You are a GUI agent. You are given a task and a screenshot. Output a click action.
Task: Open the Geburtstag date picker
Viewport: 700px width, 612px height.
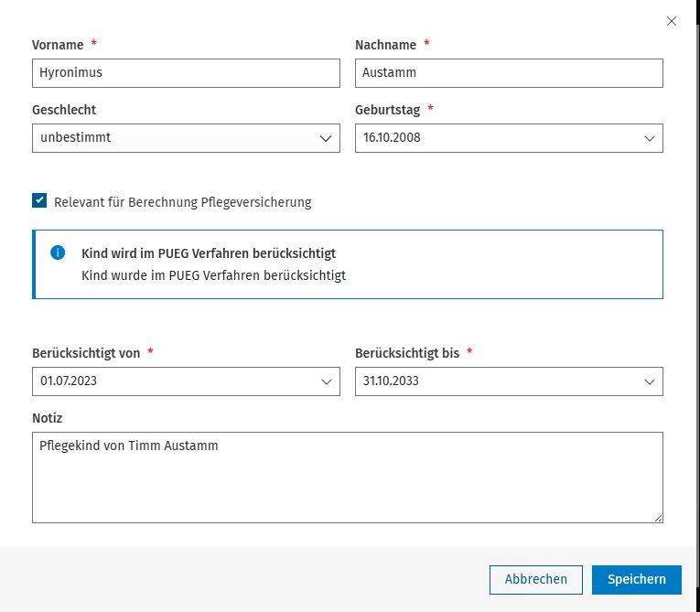point(509,138)
